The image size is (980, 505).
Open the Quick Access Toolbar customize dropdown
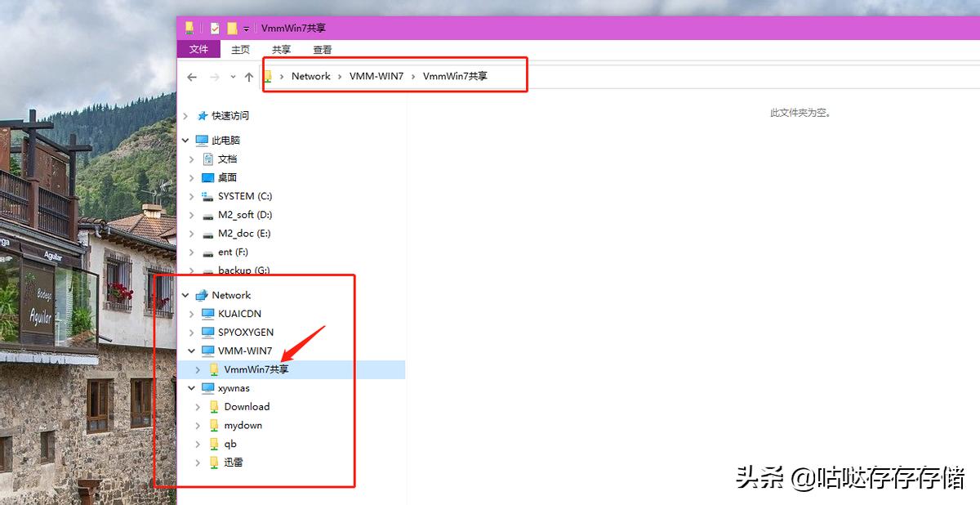[x=247, y=29]
